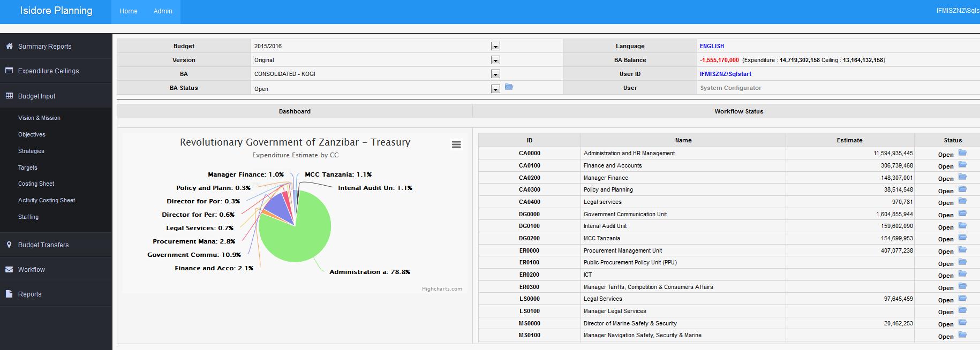Click the Isidore Planning brand title
Viewport: 980px width, 350px height.
[x=56, y=11]
